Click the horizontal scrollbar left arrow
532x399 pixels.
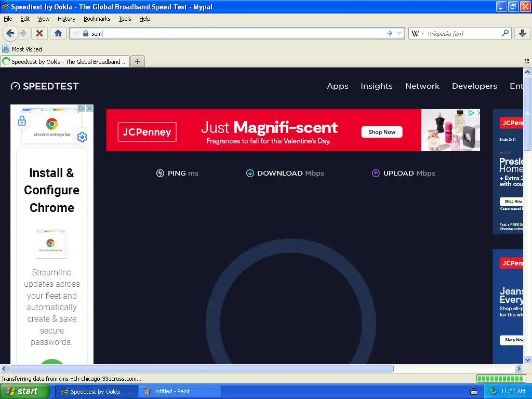point(4,368)
